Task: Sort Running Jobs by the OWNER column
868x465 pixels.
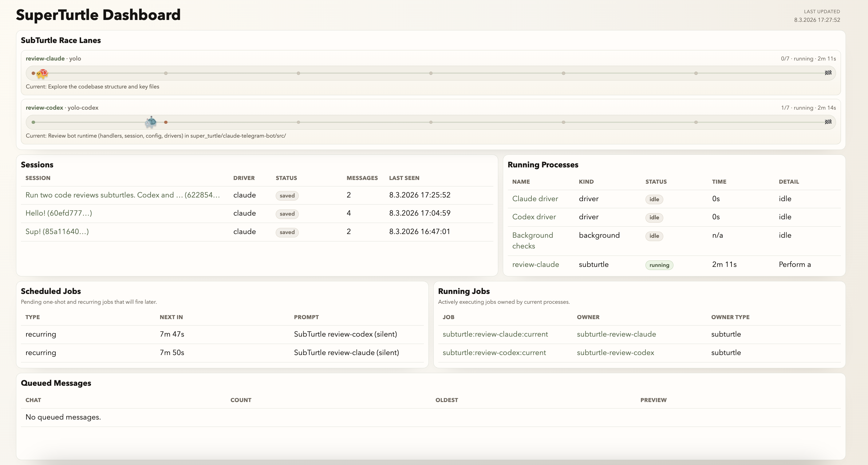Action: 588,317
